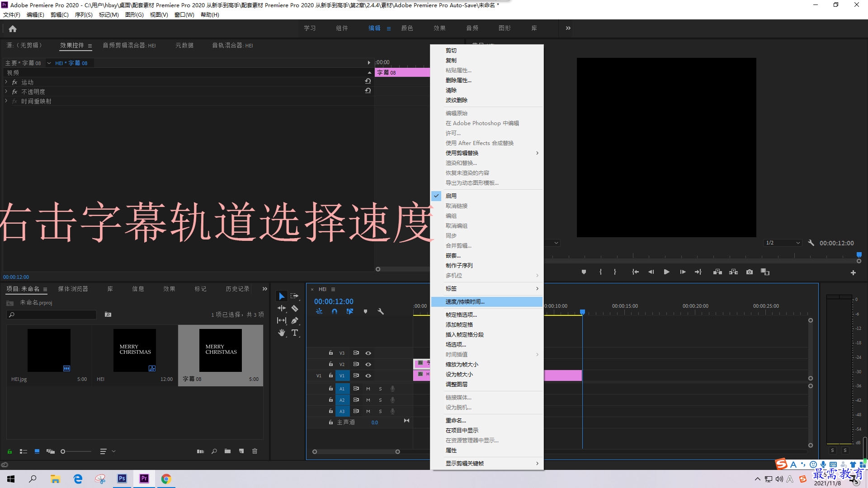Add marker in program monitor
868x488 pixels.
[x=584, y=272]
